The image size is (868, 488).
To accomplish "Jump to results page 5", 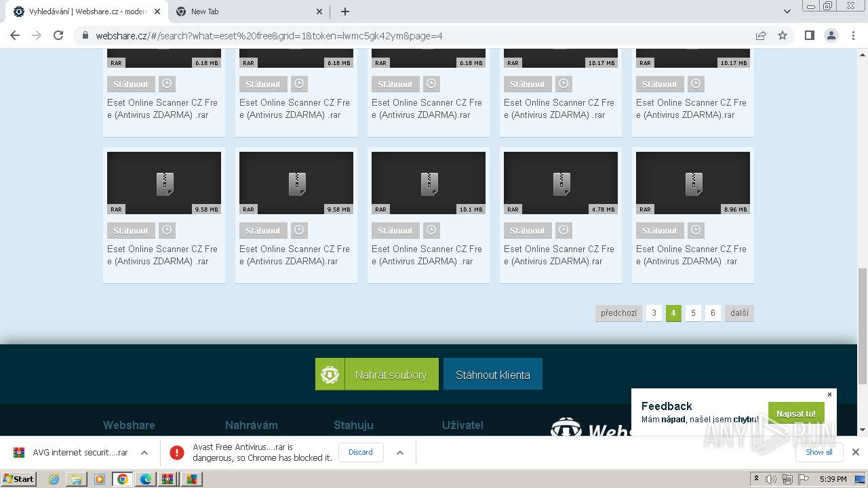I will click(693, 313).
